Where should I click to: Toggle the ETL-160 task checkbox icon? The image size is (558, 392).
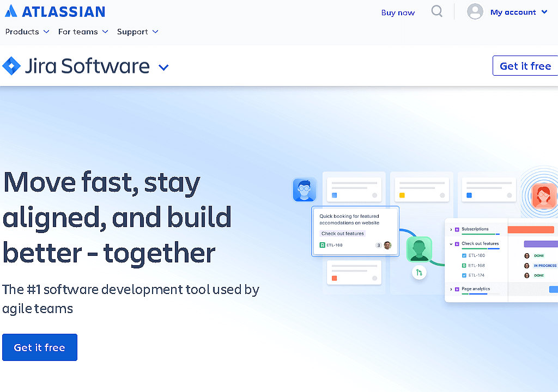point(464,256)
